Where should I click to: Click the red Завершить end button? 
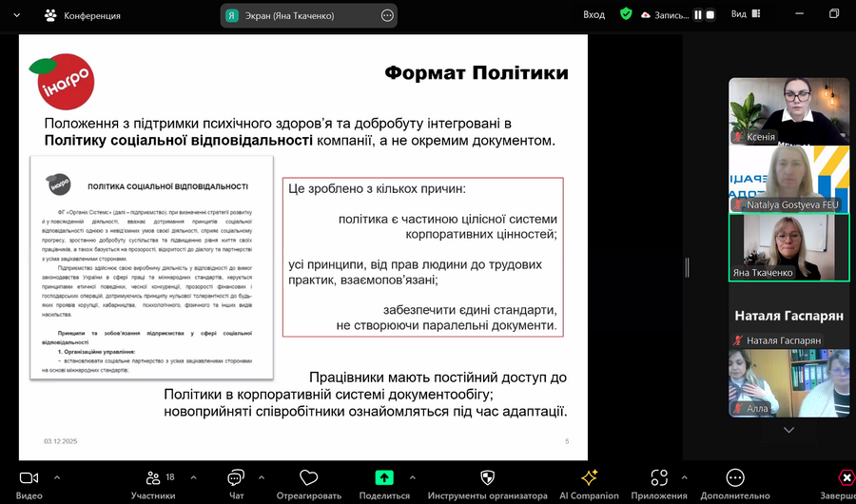[x=846, y=478]
